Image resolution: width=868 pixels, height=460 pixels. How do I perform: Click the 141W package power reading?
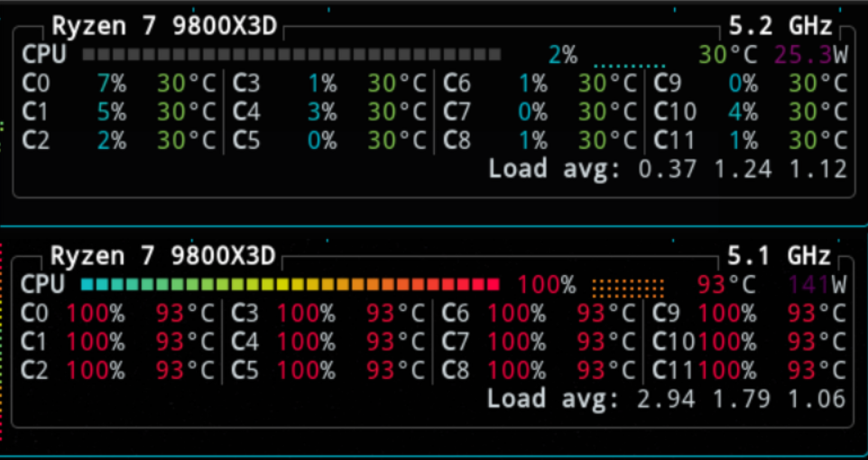click(817, 285)
